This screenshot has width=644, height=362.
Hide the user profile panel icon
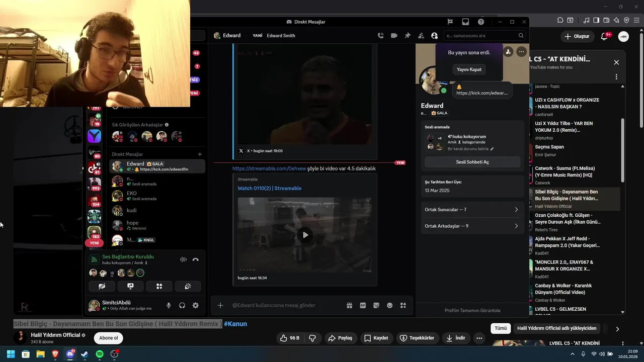[435, 36]
